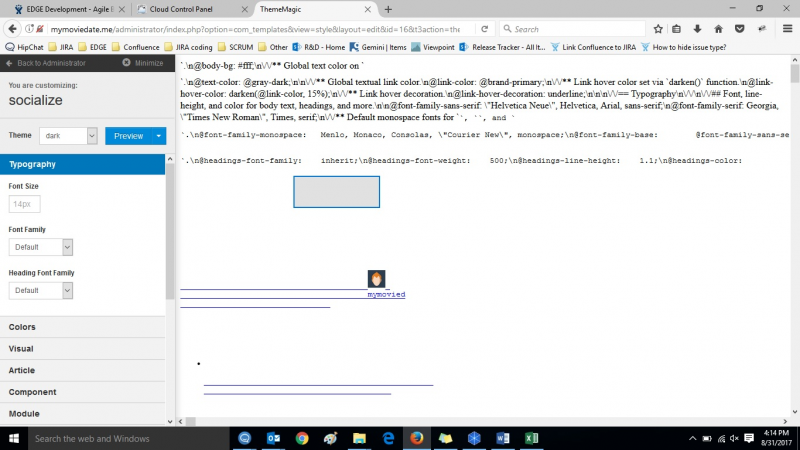Click sidebar scrollbar down arrow

point(170,421)
